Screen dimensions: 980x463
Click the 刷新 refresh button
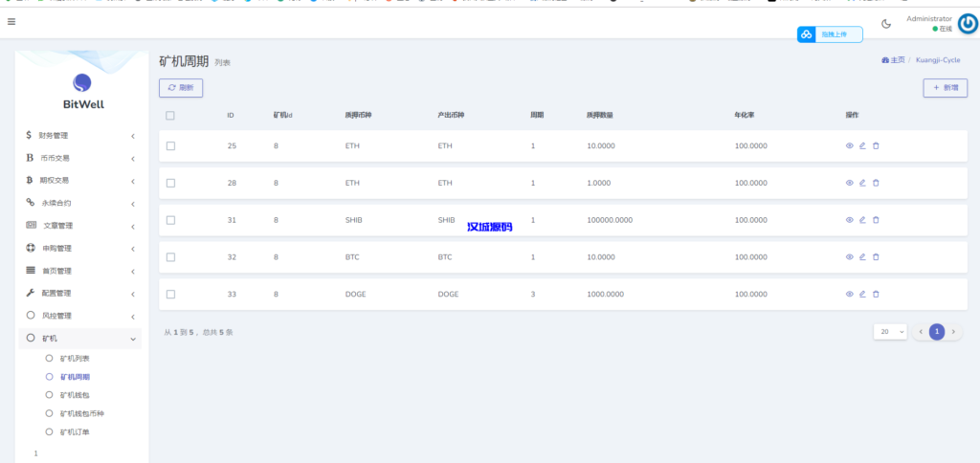tap(181, 87)
